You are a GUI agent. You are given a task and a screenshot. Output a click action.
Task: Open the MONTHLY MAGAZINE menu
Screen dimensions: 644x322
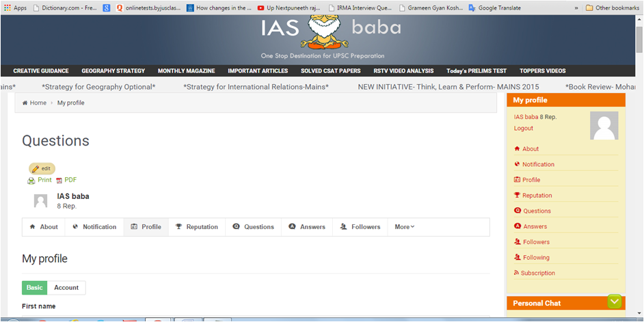[187, 70]
